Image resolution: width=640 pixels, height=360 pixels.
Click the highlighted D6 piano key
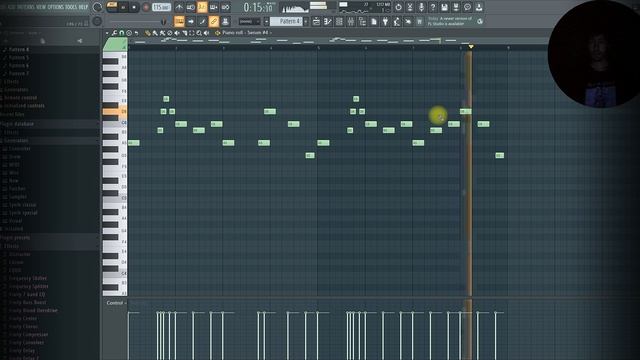pyautogui.click(x=115, y=111)
